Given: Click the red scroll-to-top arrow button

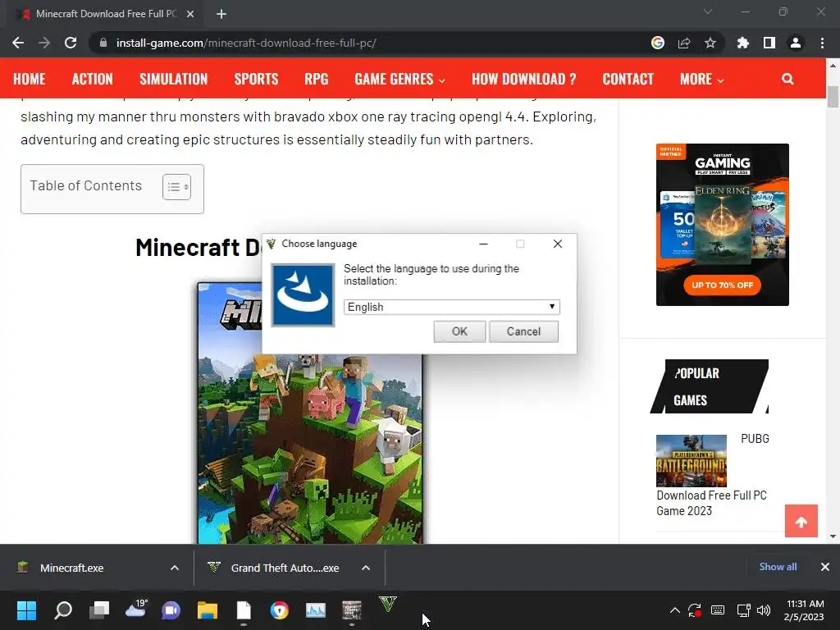Looking at the screenshot, I should pyautogui.click(x=801, y=521).
